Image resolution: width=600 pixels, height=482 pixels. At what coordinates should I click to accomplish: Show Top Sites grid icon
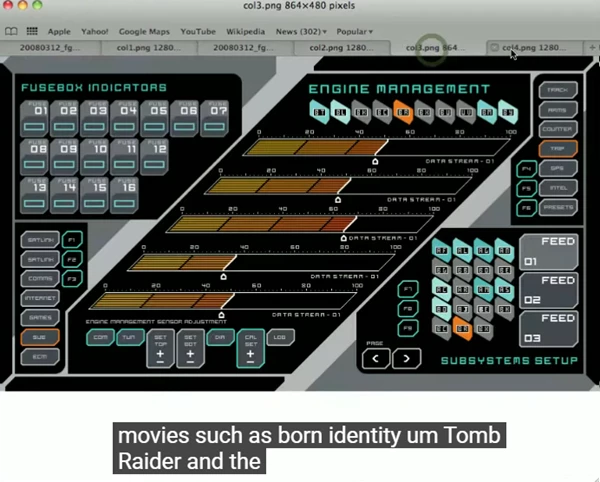[32, 31]
